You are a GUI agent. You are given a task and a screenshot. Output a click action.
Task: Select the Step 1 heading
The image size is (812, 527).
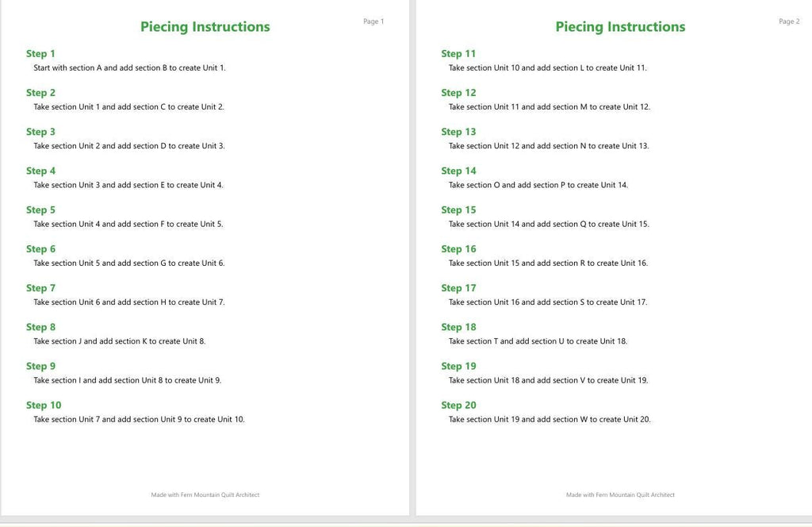[x=40, y=54]
